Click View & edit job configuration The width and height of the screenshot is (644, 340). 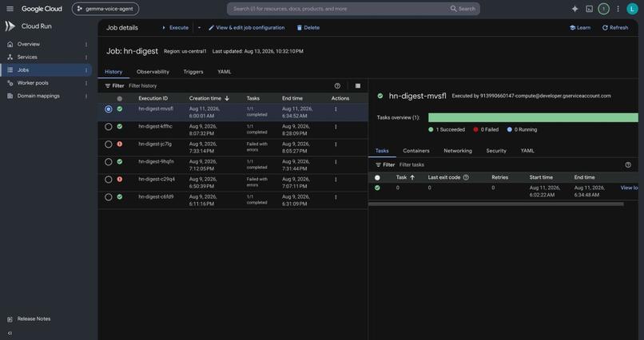point(246,27)
